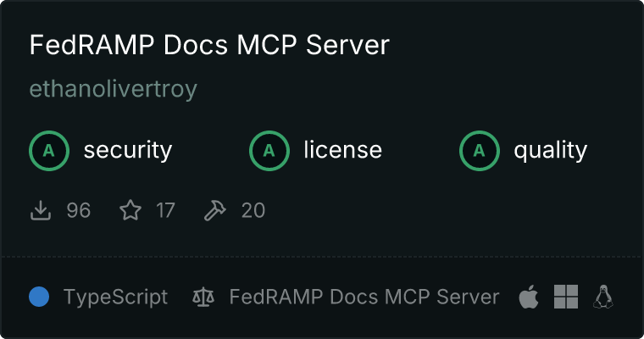This screenshot has width=644, height=339.
Task: Click the Windows platform icon
Action: [x=566, y=297]
